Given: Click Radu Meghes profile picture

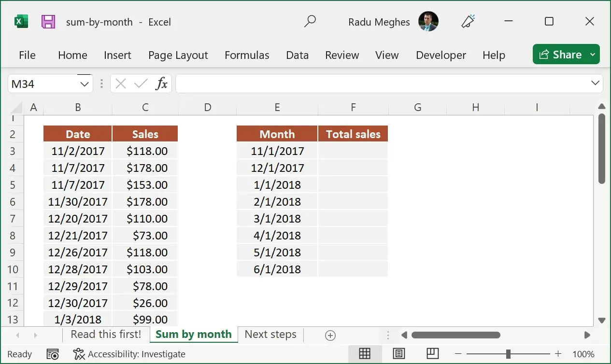Looking at the screenshot, I should click(x=429, y=21).
